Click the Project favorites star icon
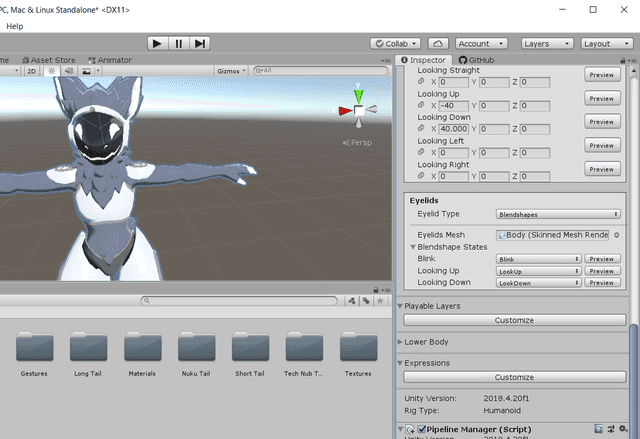The height and width of the screenshot is (439, 640). point(381,300)
